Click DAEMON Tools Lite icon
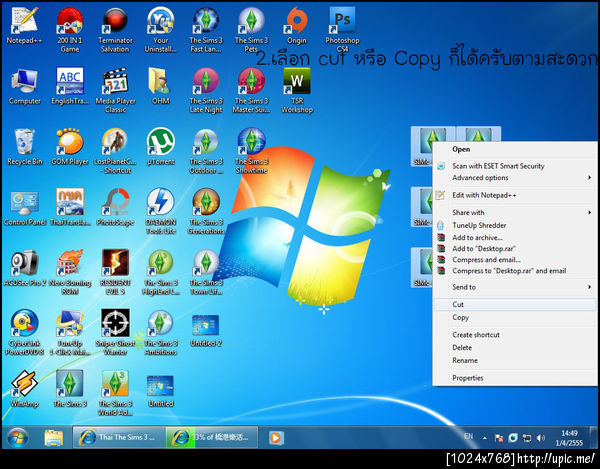This screenshot has height=469, width=600. click(161, 212)
